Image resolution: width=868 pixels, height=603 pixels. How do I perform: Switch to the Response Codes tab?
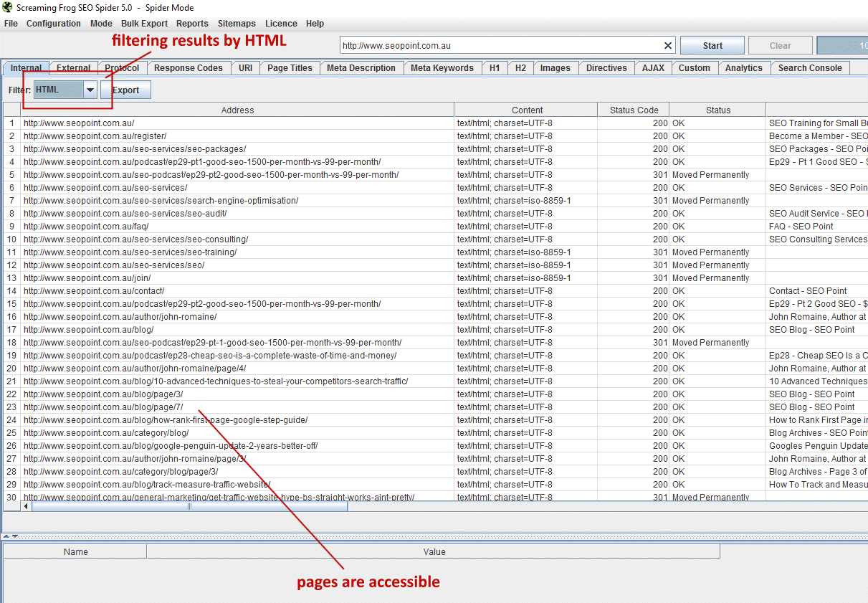189,68
